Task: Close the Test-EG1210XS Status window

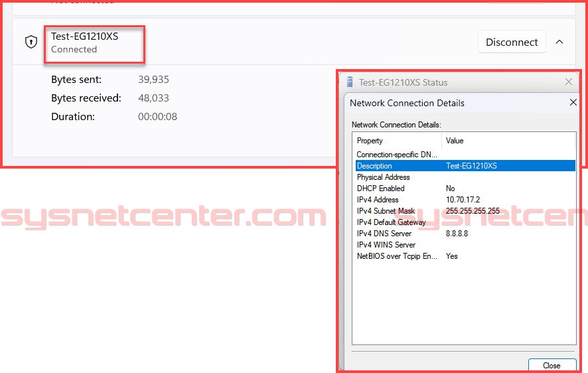Action: click(569, 82)
